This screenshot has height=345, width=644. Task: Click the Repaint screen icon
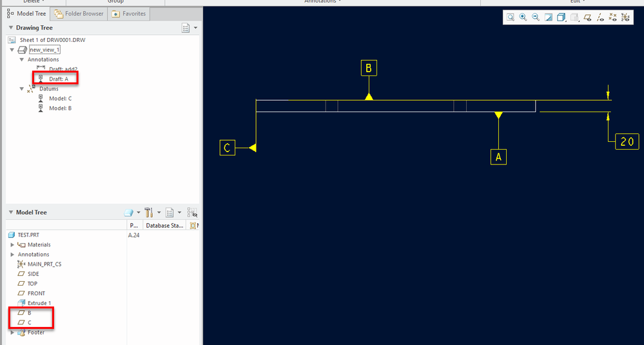[x=549, y=17]
